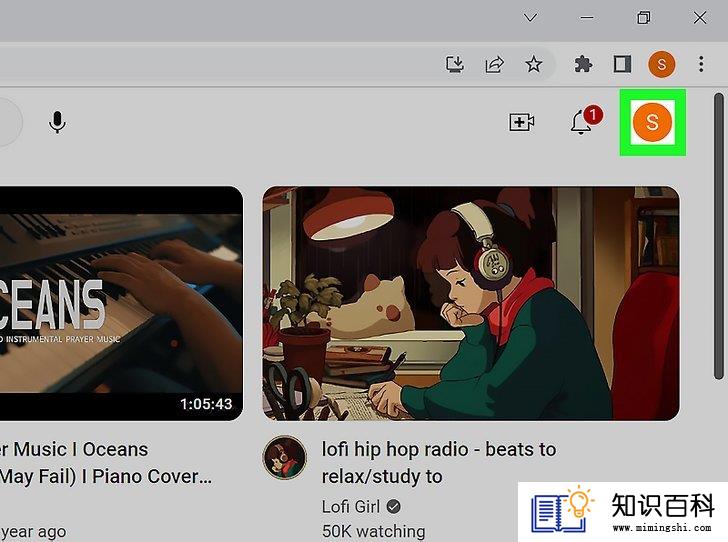Open Chrome profile avatar in toolbar
The width and height of the screenshot is (728, 542).
click(662, 64)
